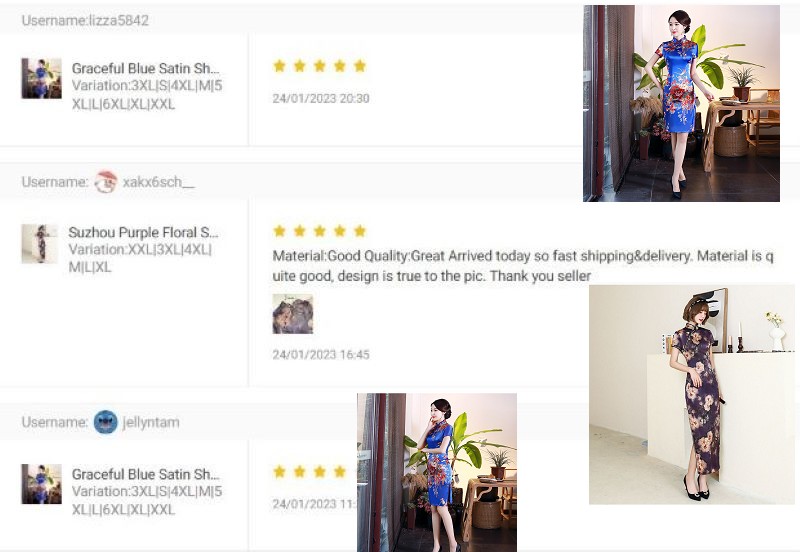Viewport: 800px width, 552px height.
Task: Click Suzhou Purple Floral product title
Action: pos(143,233)
